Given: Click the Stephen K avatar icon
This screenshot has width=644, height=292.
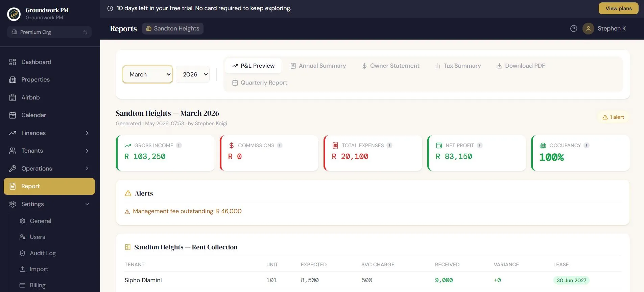Looking at the screenshot, I should click(x=588, y=28).
